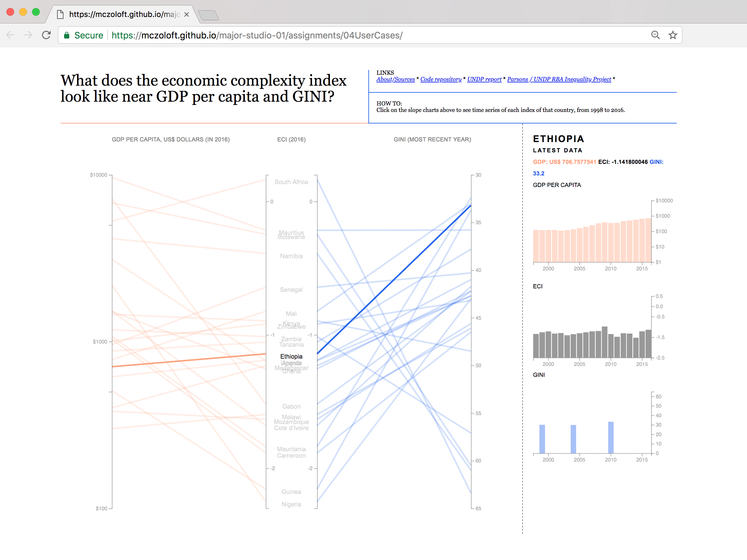Select Nigeria at the chart bottom
747x560 pixels.
point(291,504)
